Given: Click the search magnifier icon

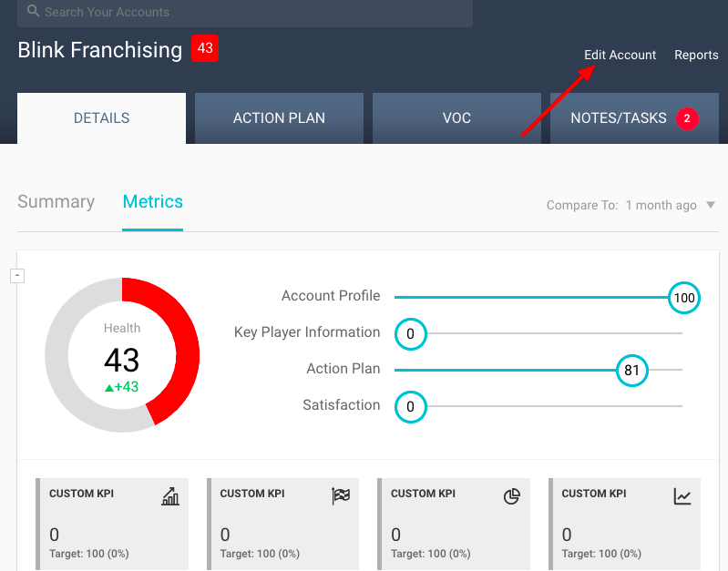Looking at the screenshot, I should click(x=34, y=12).
